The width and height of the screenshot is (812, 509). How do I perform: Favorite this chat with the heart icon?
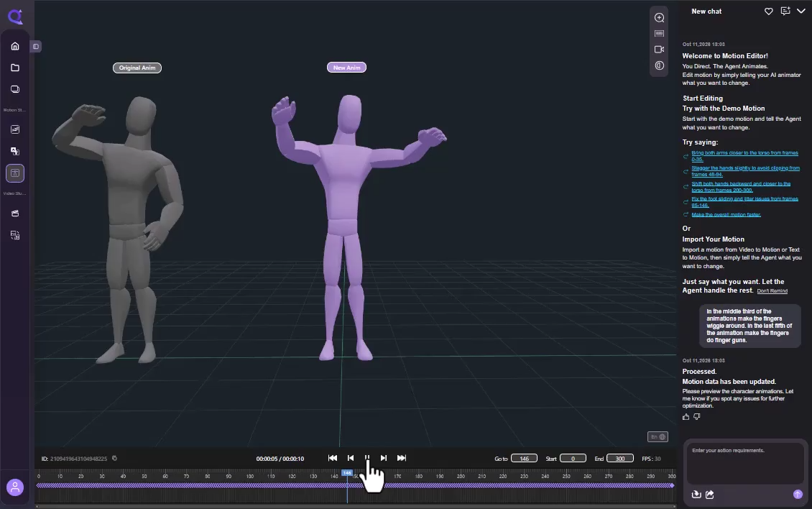click(768, 11)
